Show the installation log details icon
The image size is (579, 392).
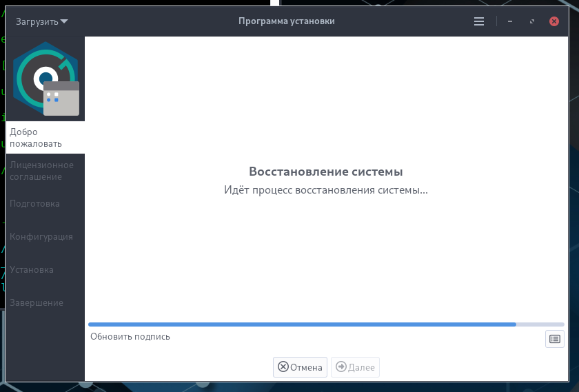coord(555,339)
